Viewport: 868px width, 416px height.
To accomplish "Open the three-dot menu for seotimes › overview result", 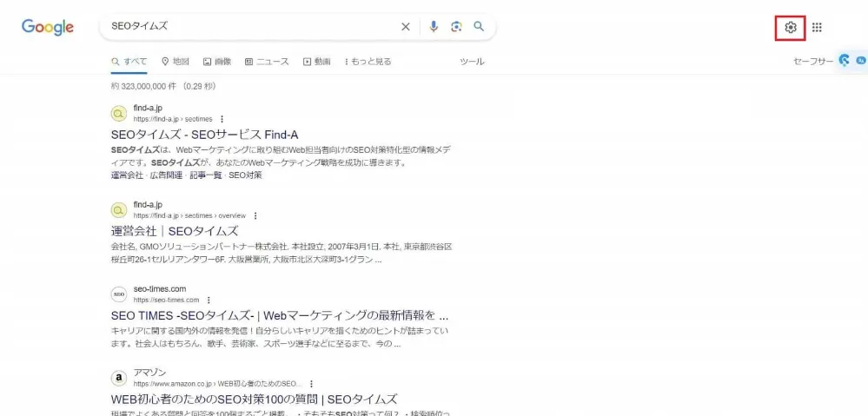I will click(x=255, y=215).
